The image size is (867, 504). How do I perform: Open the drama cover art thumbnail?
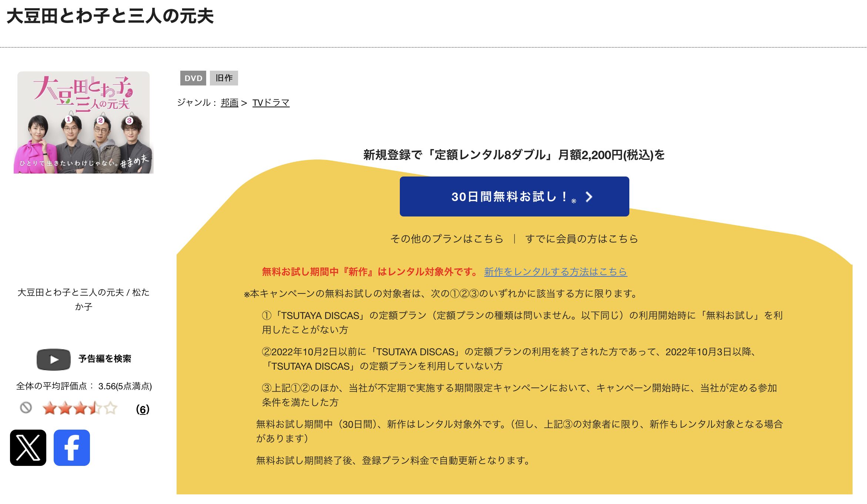tap(84, 122)
